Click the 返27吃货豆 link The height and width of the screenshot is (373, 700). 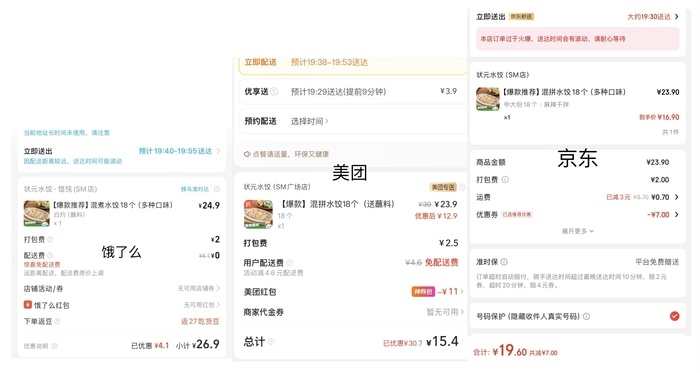200,321
